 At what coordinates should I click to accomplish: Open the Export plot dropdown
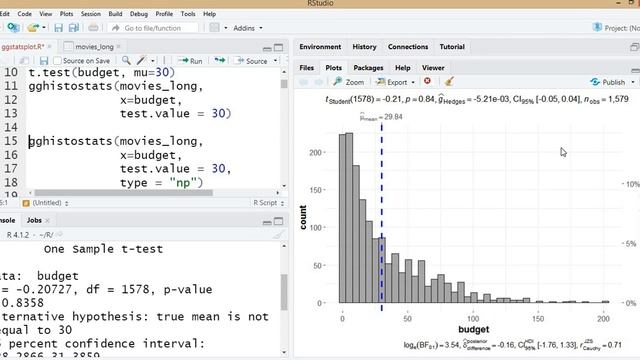tap(395, 82)
